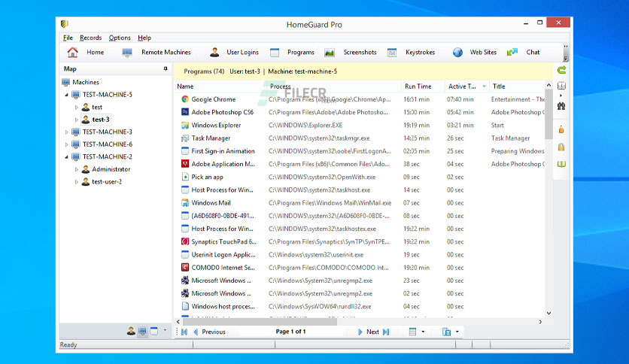Click the list layout icon in pager

[x=412, y=332]
